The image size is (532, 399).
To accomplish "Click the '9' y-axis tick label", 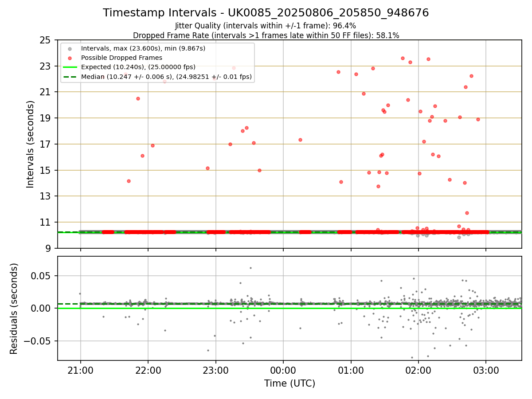I will (49, 248).
